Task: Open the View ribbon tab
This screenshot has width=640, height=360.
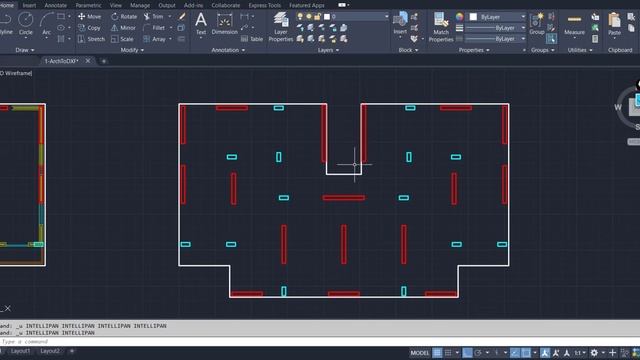Action: click(x=116, y=5)
